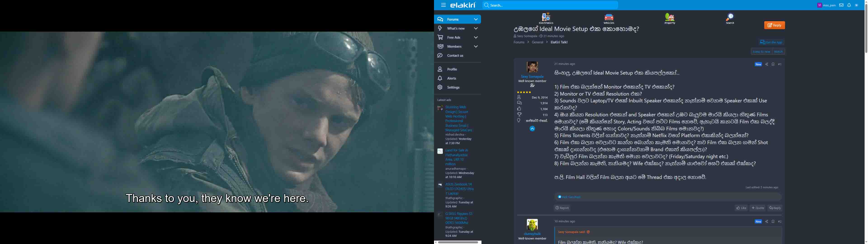Click Watch thread button
This screenshot has height=244, width=868.
(779, 52)
